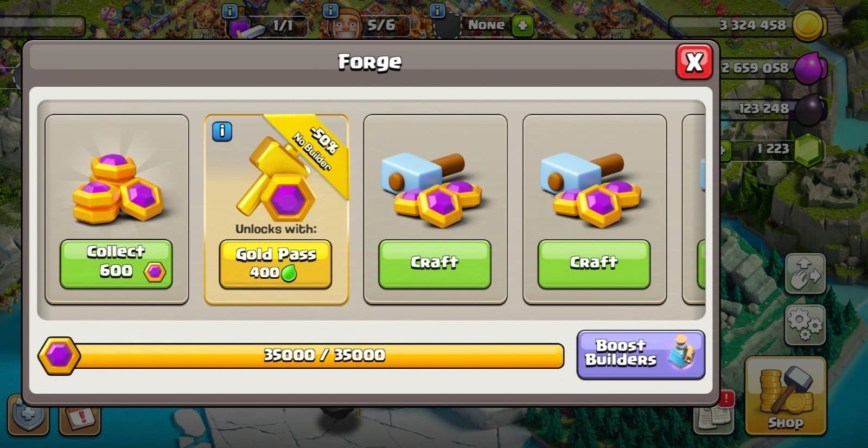Collect 600 capital gold from the forge
This screenshot has height=448, width=868.
click(x=116, y=264)
